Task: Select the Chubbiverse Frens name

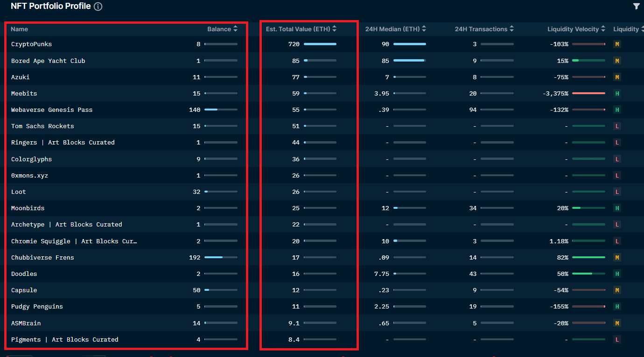Action: pos(42,257)
